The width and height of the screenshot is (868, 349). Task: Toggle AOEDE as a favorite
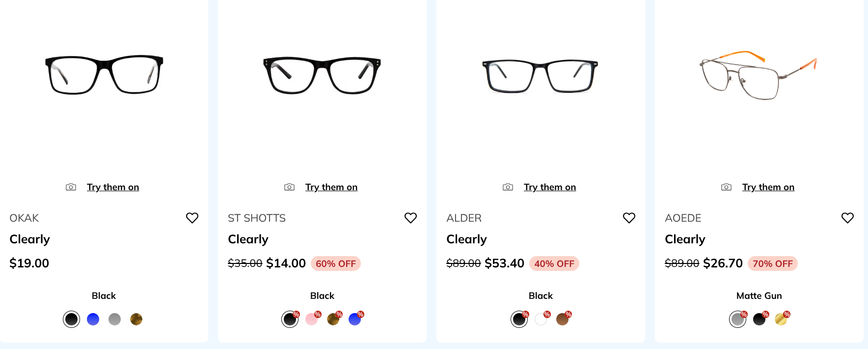[x=847, y=218]
